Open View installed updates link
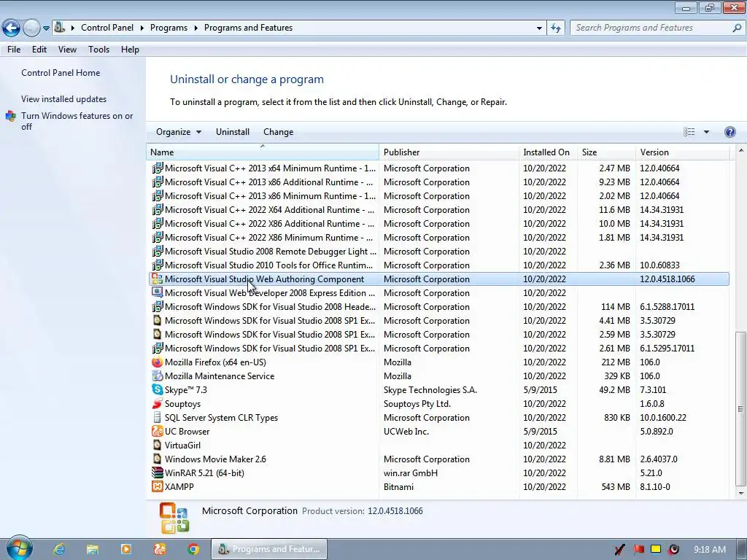This screenshot has height=560, width=747. pyautogui.click(x=64, y=99)
